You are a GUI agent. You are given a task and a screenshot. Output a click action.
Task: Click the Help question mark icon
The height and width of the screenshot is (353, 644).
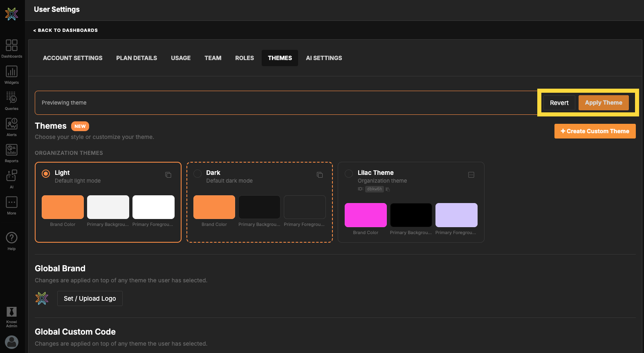point(11,238)
